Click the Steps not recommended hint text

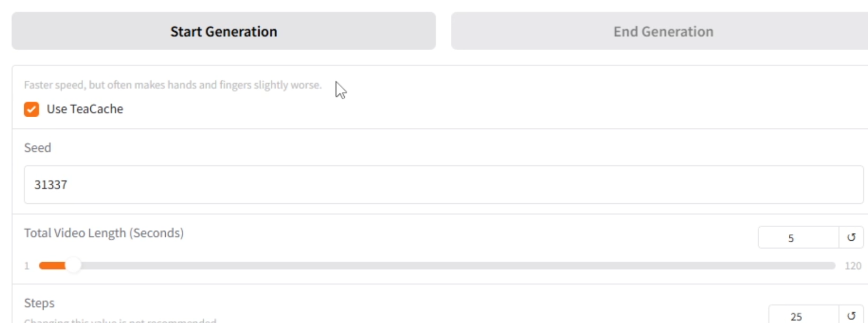[x=120, y=320]
